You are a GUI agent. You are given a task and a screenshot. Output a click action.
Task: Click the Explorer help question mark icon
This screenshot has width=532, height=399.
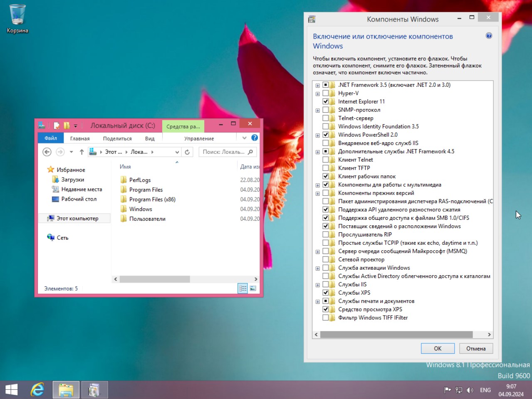pyautogui.click(x=255, y=138)
